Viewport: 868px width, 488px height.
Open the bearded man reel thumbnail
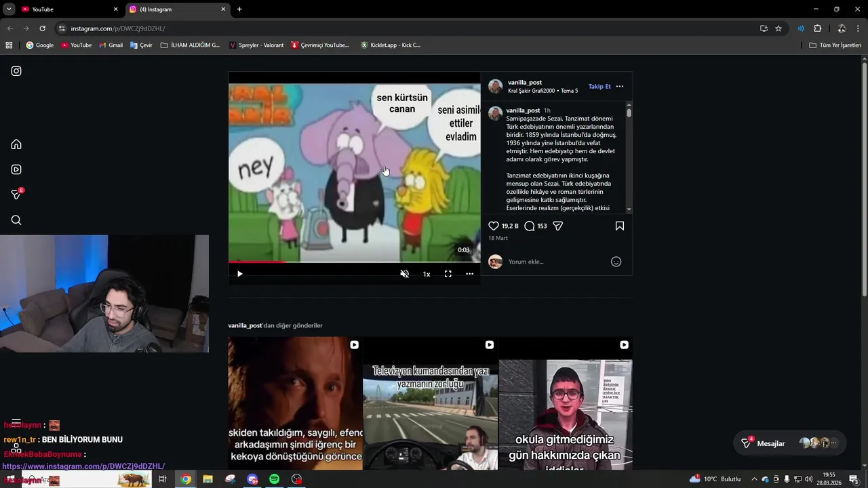295,403
